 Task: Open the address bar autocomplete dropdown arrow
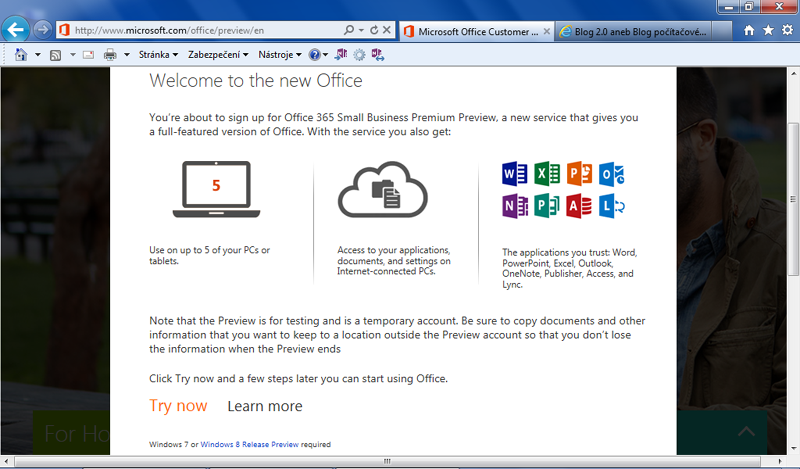pos(361,30)
